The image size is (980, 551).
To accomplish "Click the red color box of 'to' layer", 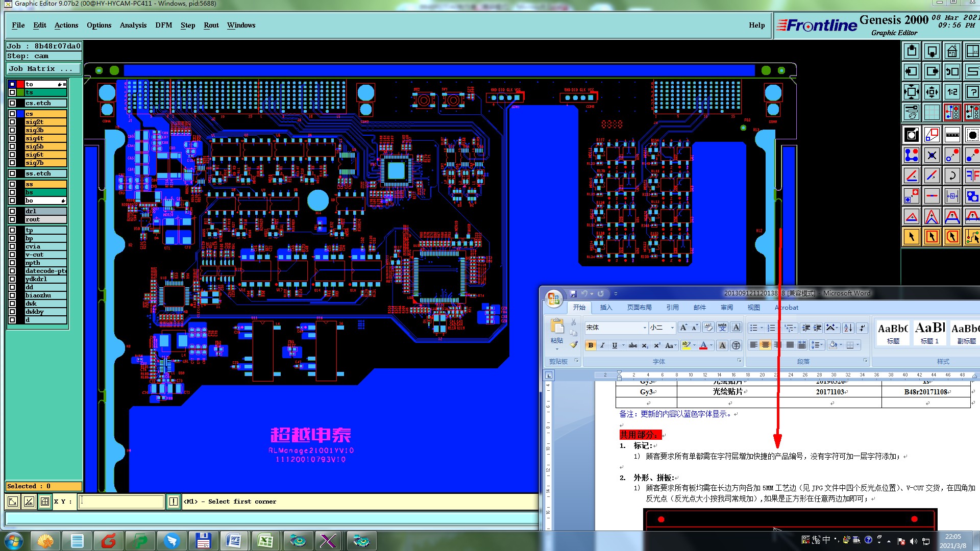I will tap(20, 84).
